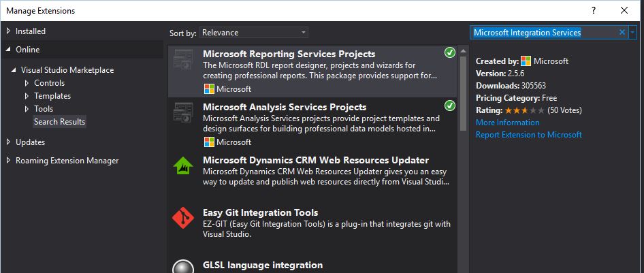644x273 pixels.
Task: Click the Reporting Services Projects extension icon
Action: tap(182, 59)
